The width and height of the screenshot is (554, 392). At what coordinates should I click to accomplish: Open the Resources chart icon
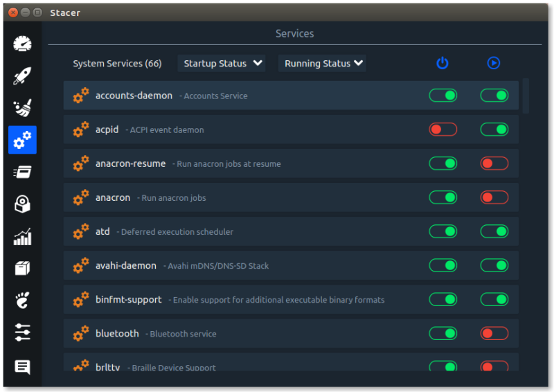click(22, 237)
